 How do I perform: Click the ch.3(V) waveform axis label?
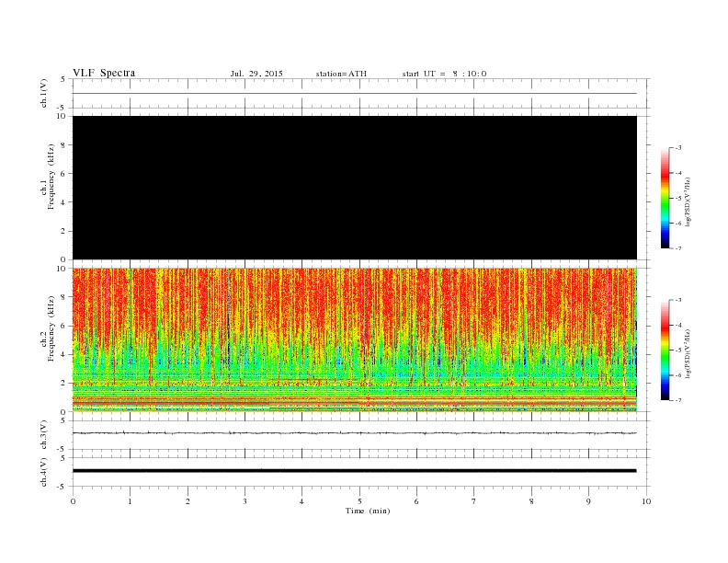click(x=44, y=435)
